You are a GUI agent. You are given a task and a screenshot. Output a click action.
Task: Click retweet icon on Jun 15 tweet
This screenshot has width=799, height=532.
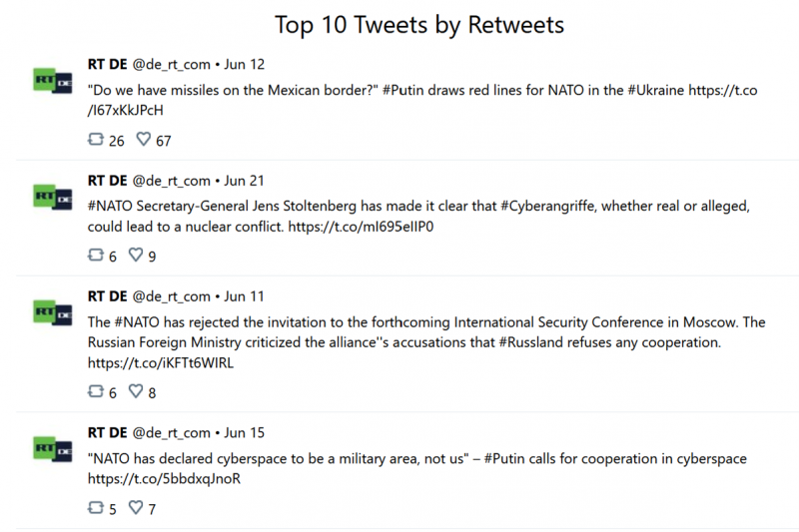click(96, 507)
